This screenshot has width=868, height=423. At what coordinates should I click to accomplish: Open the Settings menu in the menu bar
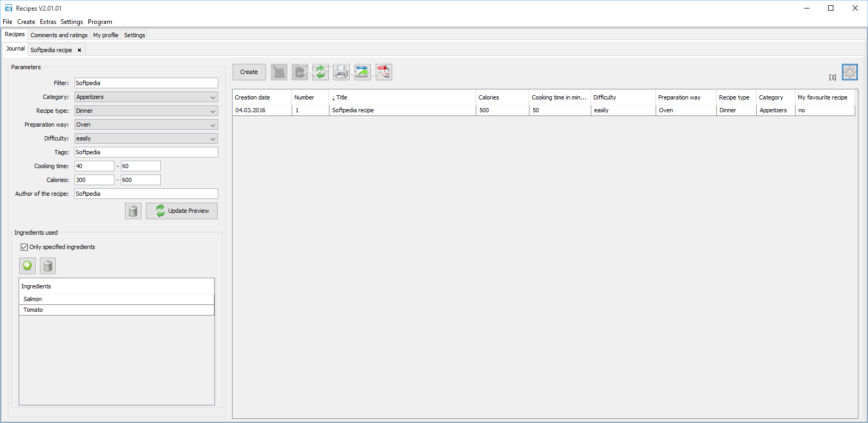click(72, 22)
